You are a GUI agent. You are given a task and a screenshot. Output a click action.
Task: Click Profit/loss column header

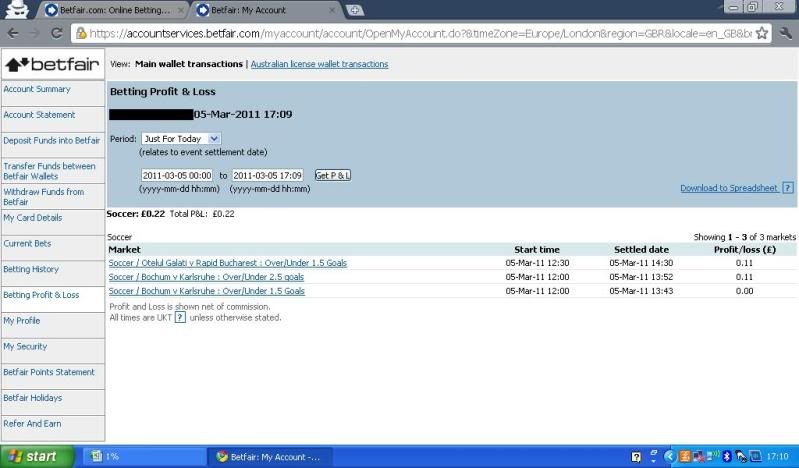click(744, 250)
